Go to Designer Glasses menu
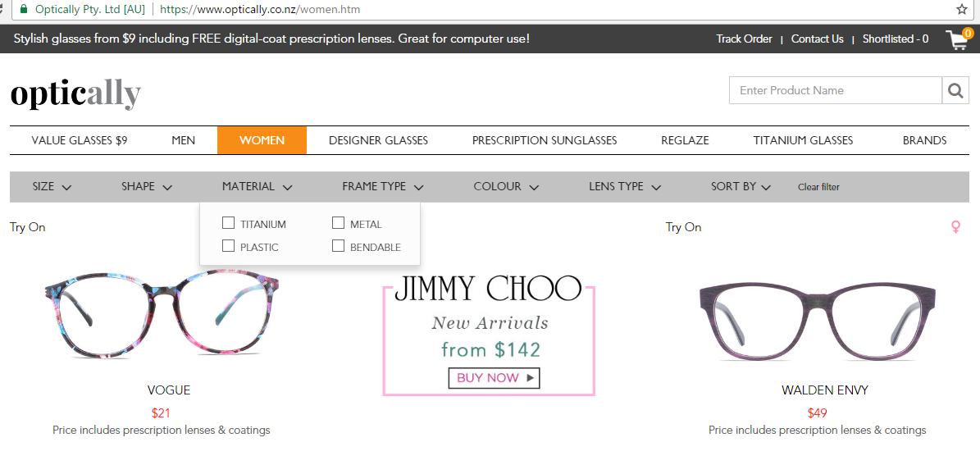Viewport: 980px width, 465px height. click(378, 140)
